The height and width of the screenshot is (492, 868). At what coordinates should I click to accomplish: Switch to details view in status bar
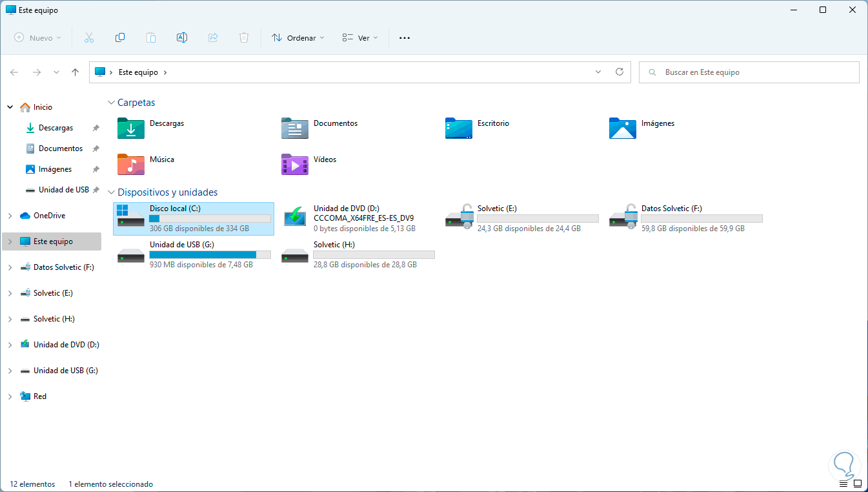(x=844, y=484)
